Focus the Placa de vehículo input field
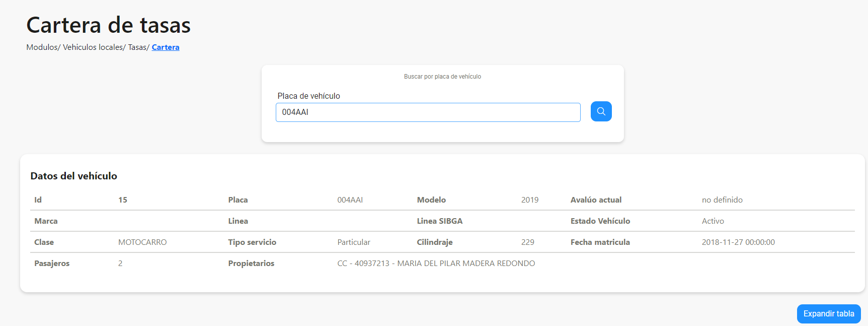Screen dimensions: 868x326 (428, 112)
